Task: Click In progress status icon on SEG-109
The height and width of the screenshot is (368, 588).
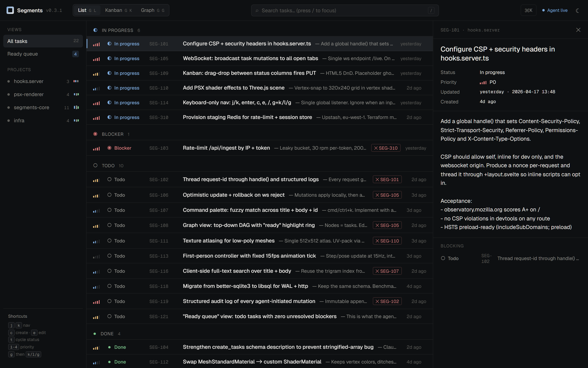Action: (109, 73)
